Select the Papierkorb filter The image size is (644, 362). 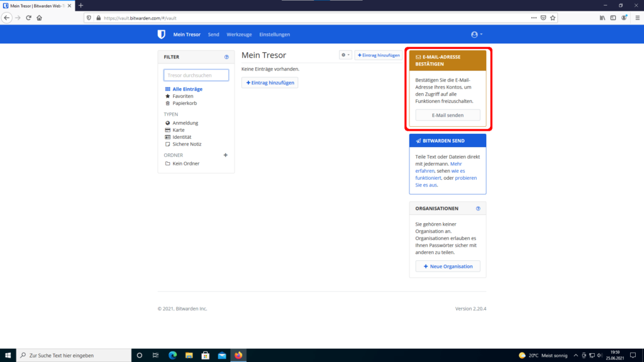click(184, 103)
